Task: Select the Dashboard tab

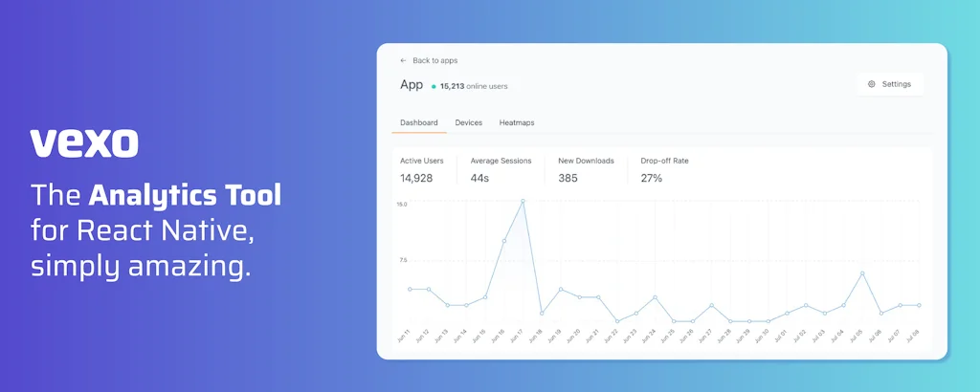Action: [x=418, y=122]
